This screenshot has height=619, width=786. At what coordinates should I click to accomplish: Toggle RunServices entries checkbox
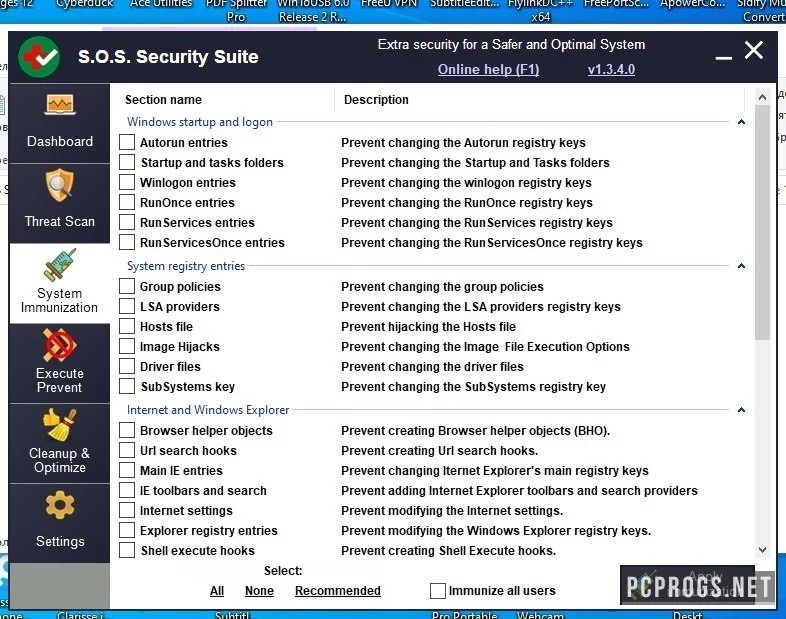[127, 223]
